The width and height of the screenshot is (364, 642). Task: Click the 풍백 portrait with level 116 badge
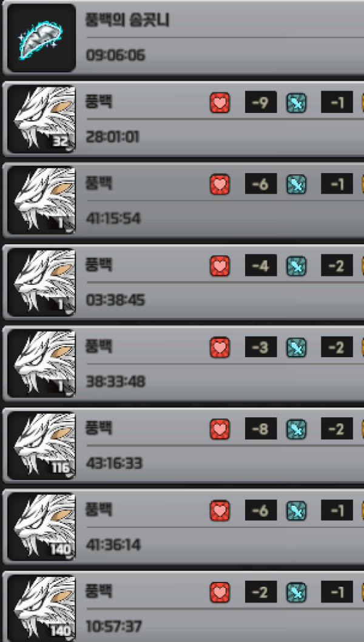click(x=41, y=445)
